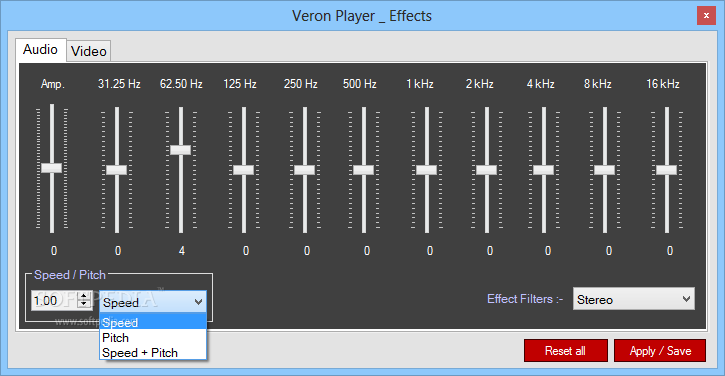Click the Amp. slider handle
The image size is (725, 376).
tap(51, 167)
